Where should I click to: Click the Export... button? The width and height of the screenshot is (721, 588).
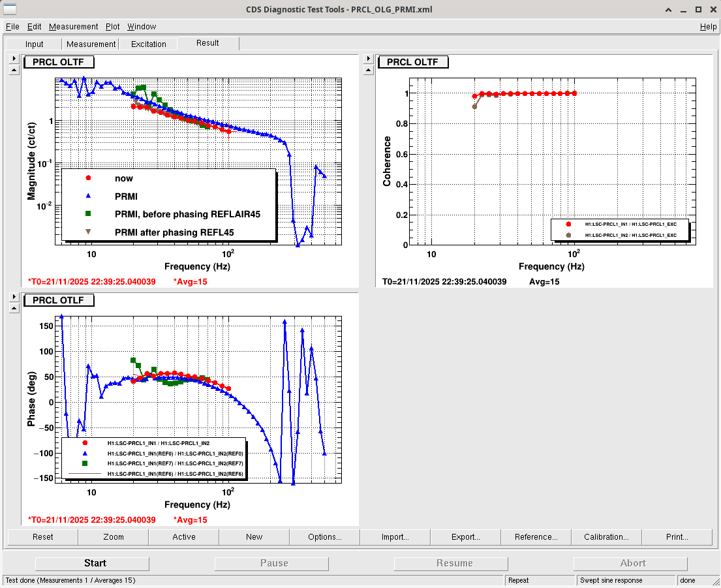pos(465,537)
